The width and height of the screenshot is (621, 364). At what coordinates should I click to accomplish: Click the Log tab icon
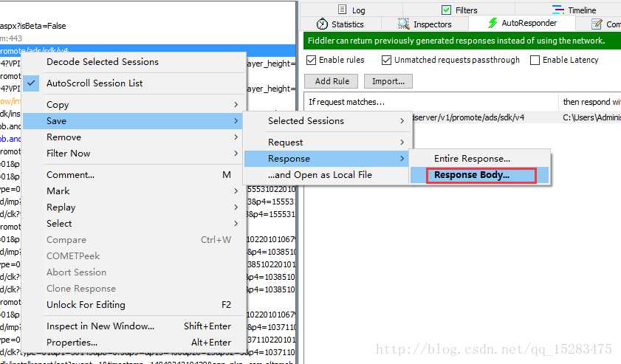(x=343, y=10)
